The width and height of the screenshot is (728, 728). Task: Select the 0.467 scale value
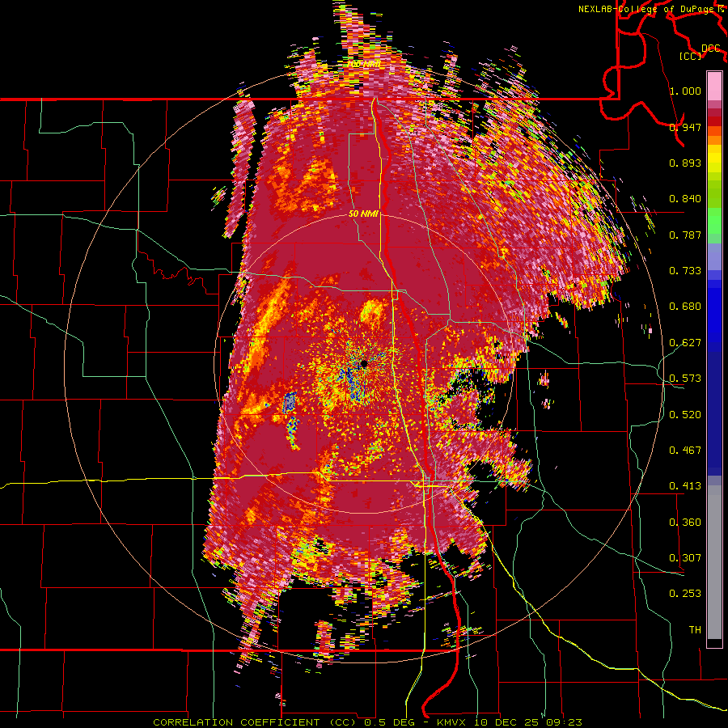point(685,451)
